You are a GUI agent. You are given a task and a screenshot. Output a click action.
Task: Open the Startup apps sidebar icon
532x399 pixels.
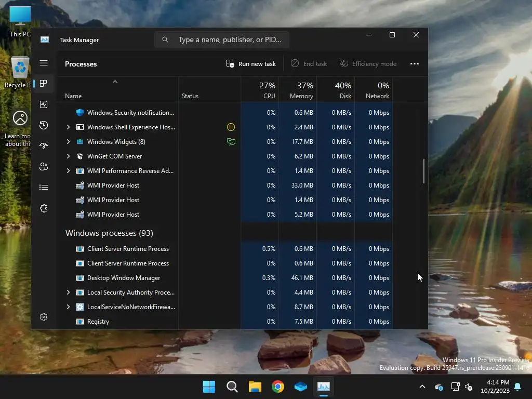44,146
